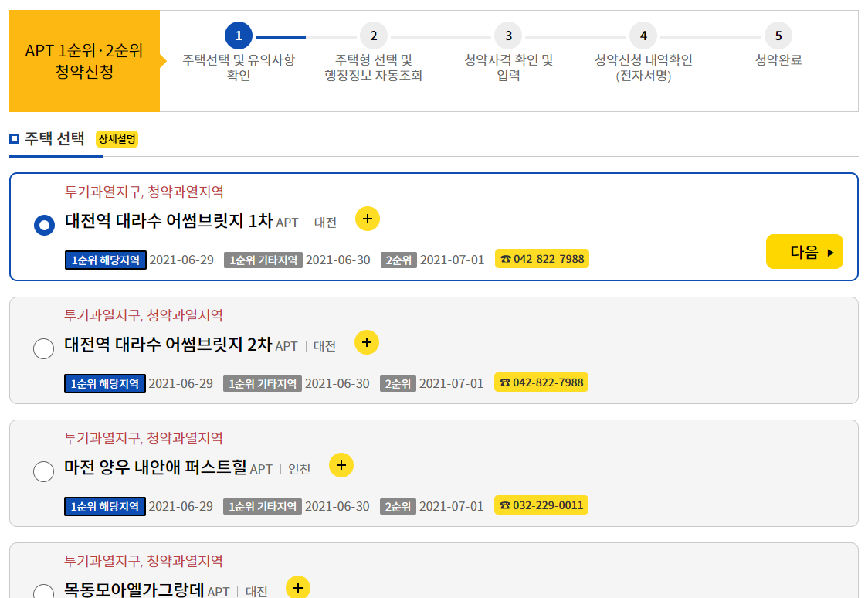Click date 2021-06-29 in 어썸브릿지 1차 card

tap(181, 260)
